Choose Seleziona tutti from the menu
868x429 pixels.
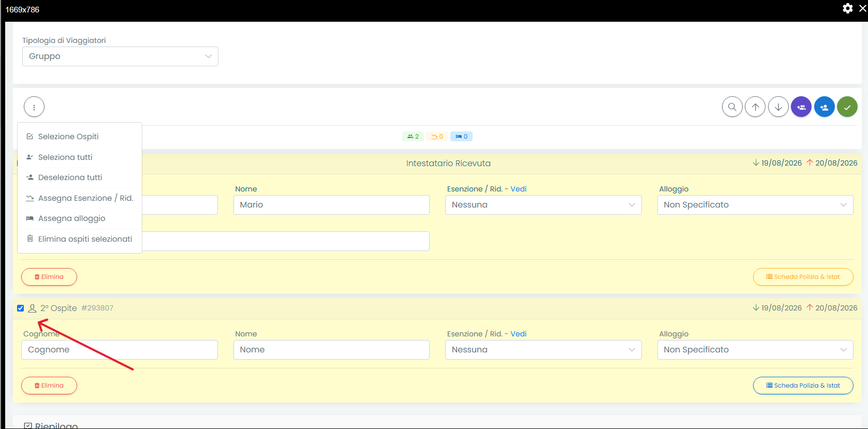[x=80, y=157]
